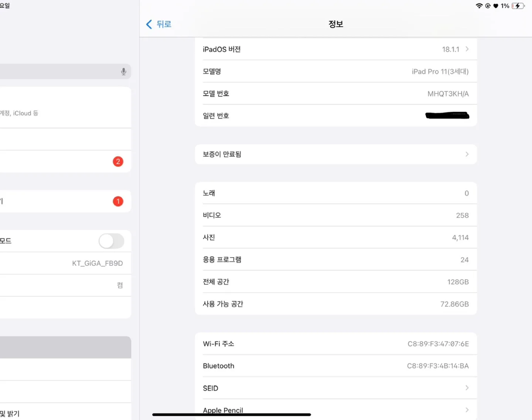Open iPadOS 버전 18.1.1 details
This screenshot has width=532, height=420.
[x=336, y=49]
